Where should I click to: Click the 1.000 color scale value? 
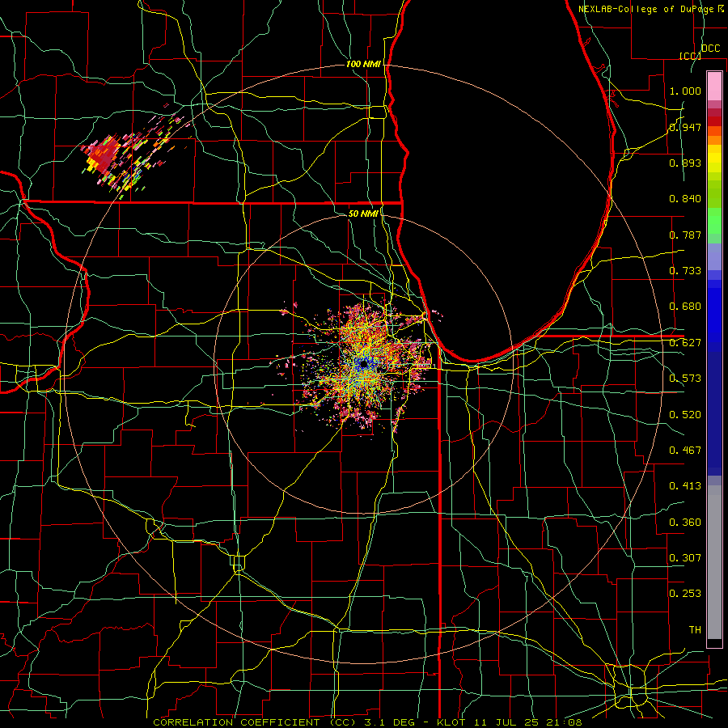coord(685,91)
